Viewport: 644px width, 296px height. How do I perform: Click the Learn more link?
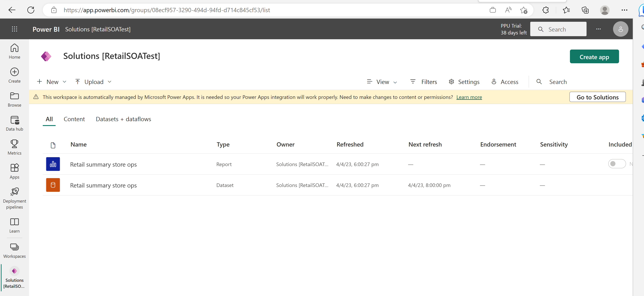469,96
